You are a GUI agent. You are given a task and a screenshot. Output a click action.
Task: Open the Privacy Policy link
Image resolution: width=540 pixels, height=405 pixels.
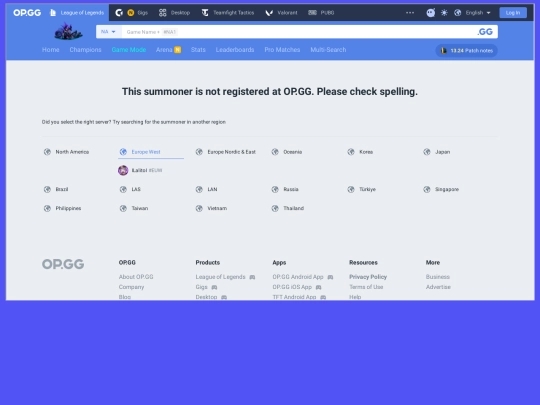(x=368, y=277)
